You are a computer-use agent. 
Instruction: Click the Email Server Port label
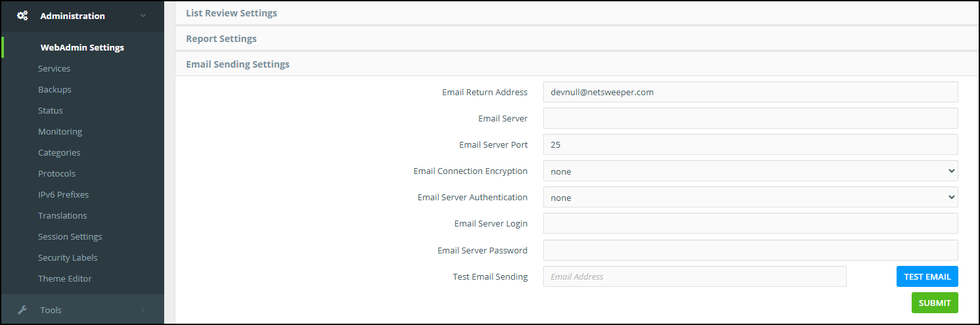(x=493, y=144)
